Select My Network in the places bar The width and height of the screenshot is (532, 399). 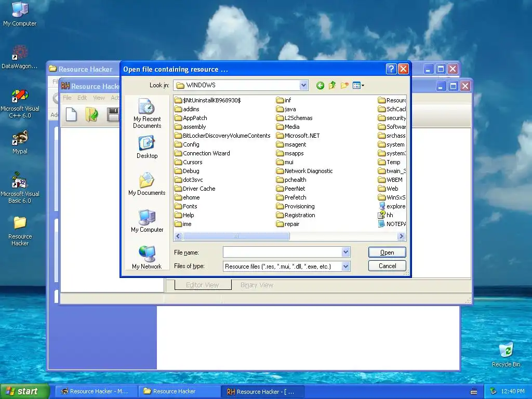147,258
